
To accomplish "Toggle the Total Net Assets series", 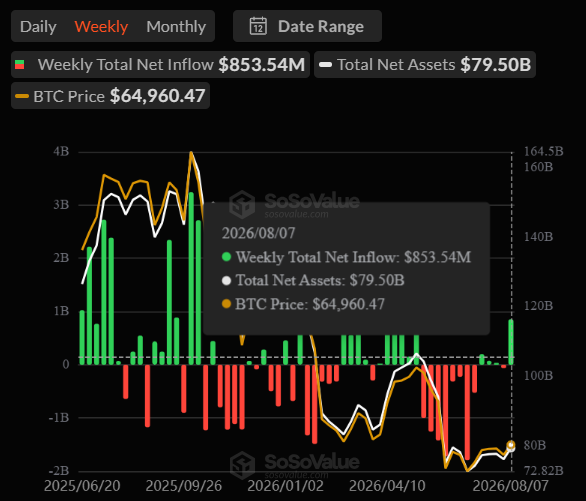I will (x=425, y=65).
